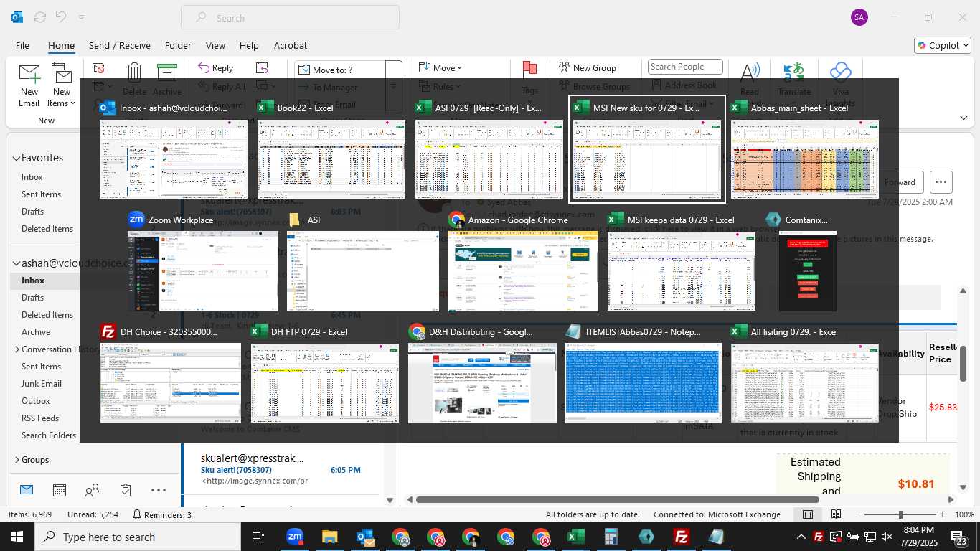Click the SA account avatar

click(859, 17)
